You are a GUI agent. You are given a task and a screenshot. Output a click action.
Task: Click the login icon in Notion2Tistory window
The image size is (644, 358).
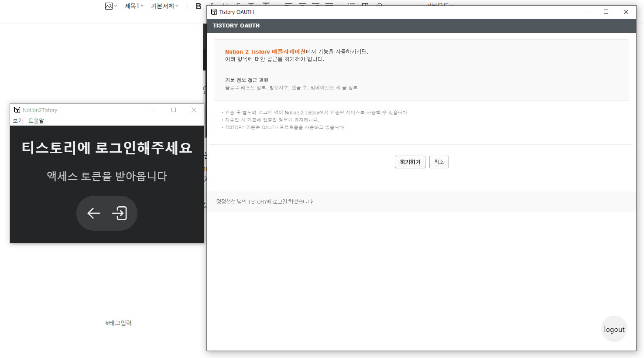point(120,213)
